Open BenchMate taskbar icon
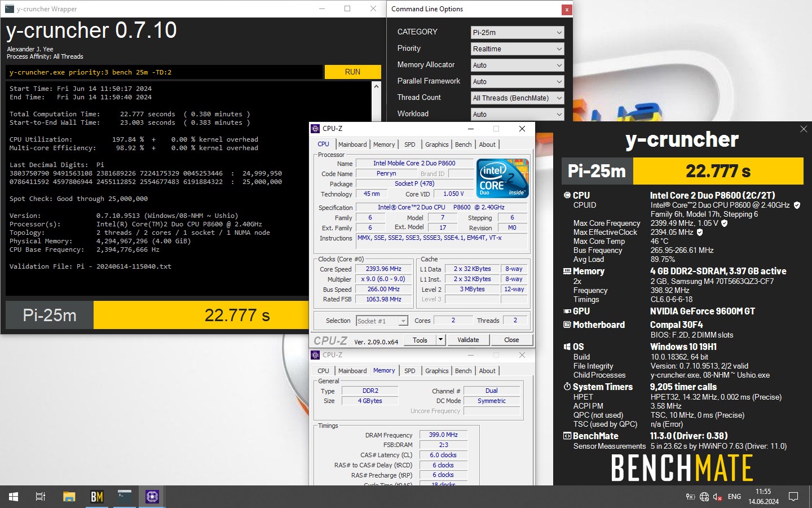812x508 pixels. click(97, 497)
